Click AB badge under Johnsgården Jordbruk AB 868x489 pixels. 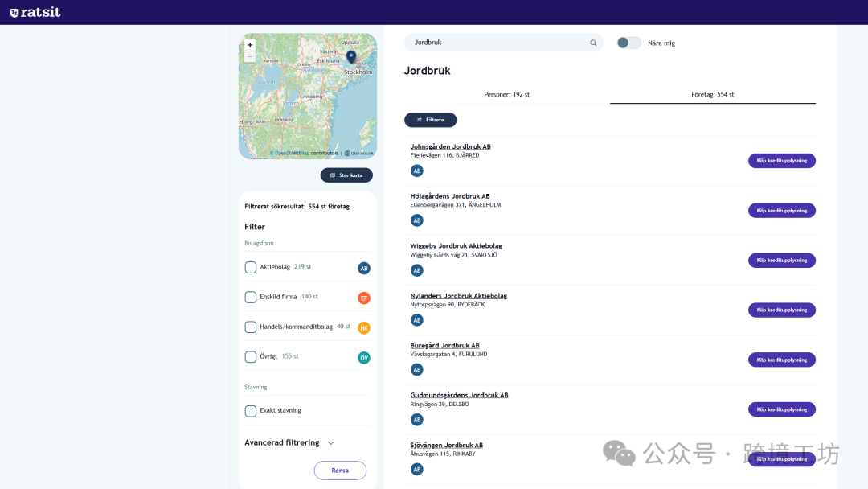click(416, 171)
